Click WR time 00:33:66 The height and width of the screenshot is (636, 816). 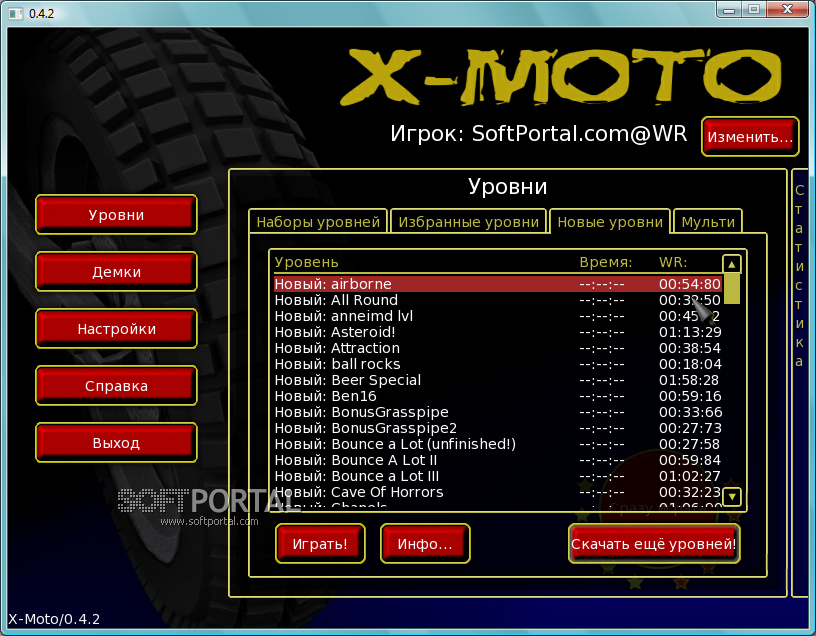[691, 412]
